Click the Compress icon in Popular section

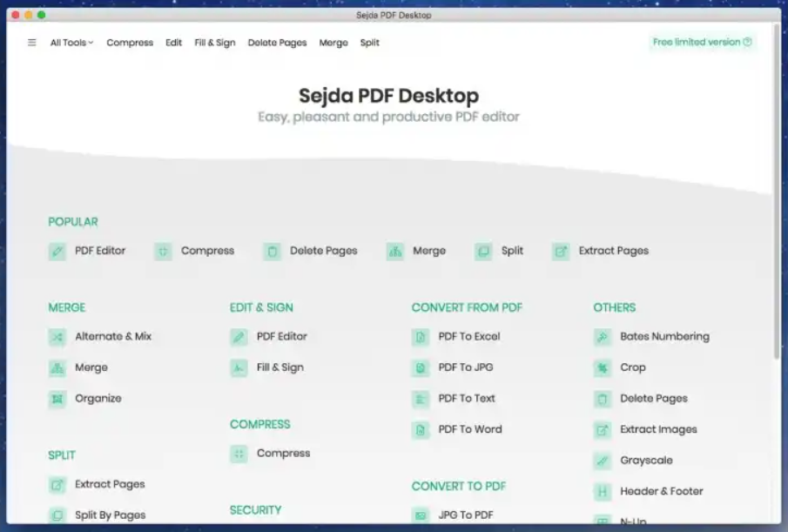[x=164, y=252]
